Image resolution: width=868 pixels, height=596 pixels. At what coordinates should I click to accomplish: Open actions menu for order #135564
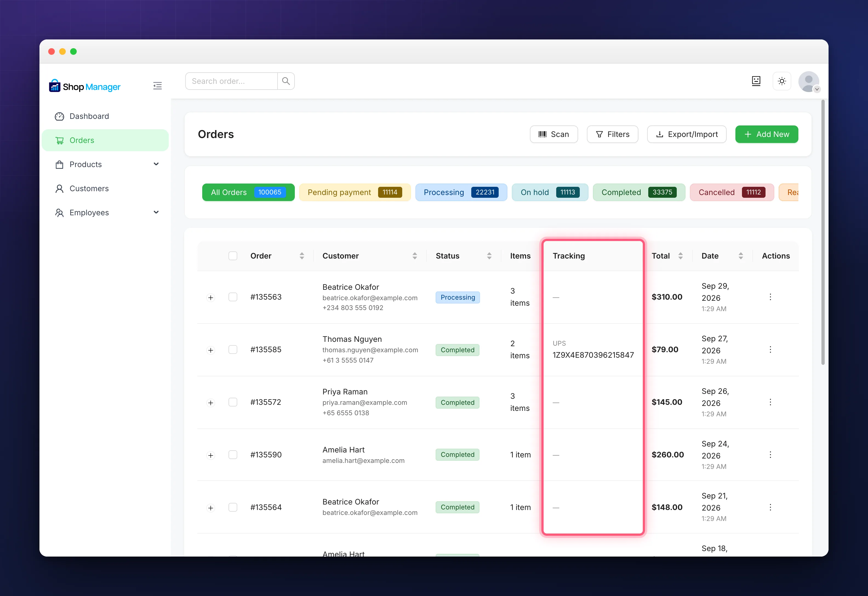[x=770, y=507]
